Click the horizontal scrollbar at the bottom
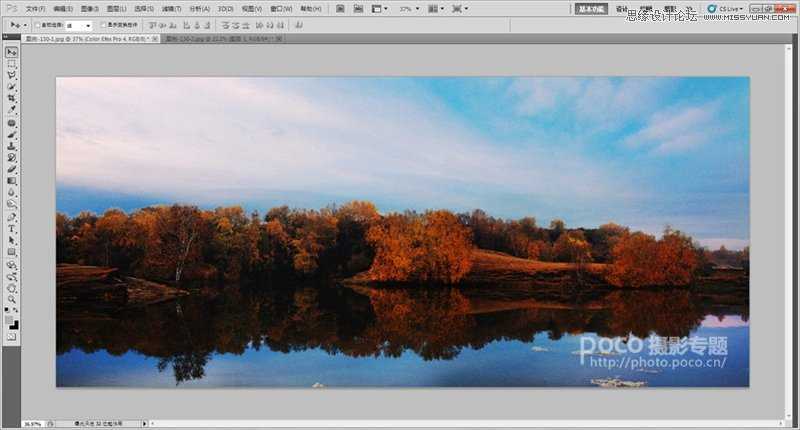Screen dimensions: 800x430 pyautogui.click(x=467, y=423)
